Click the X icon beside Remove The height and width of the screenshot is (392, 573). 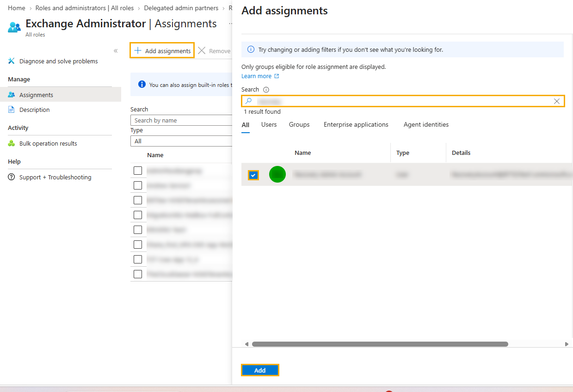[x=202, y=51]
